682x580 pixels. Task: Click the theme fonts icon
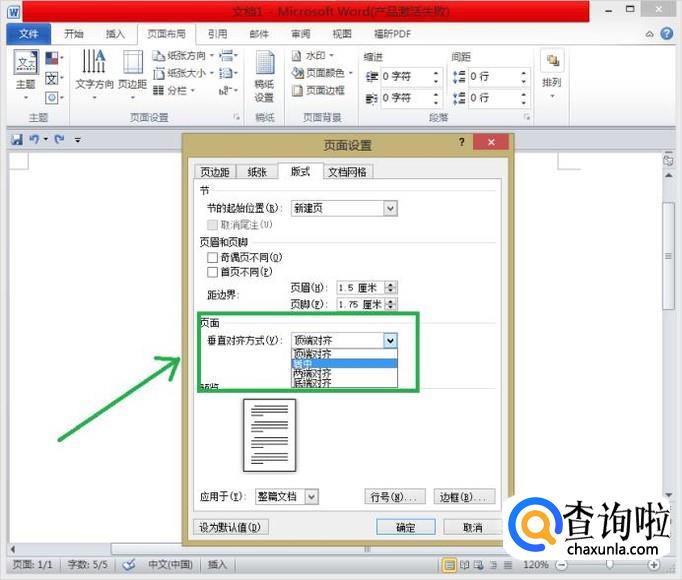(53, 78)
